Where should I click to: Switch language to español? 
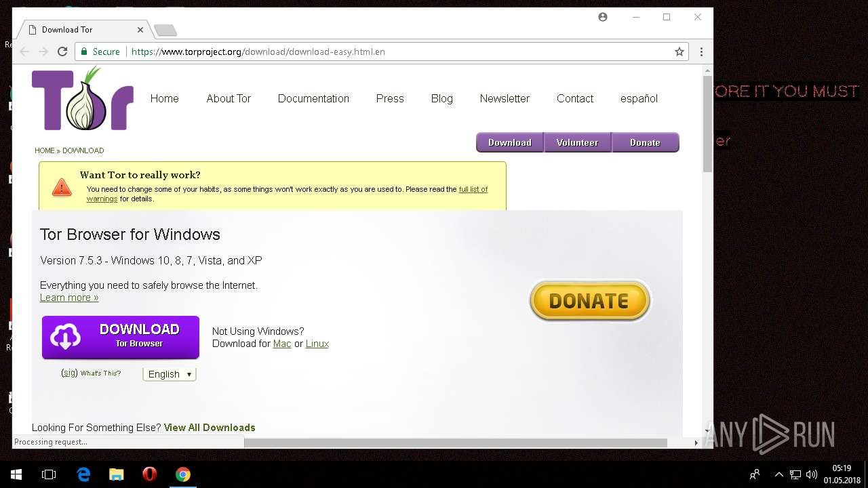pyautogui.click(x=639, y=98)
